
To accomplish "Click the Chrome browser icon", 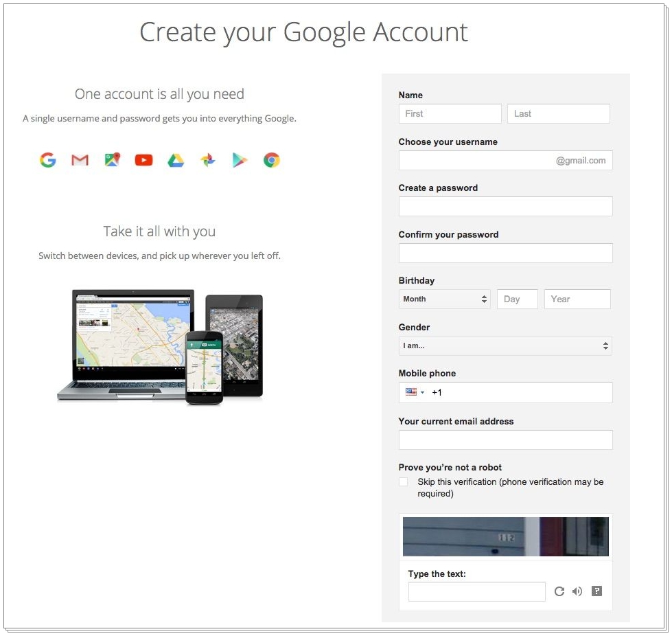I will [x=271, y=160].
